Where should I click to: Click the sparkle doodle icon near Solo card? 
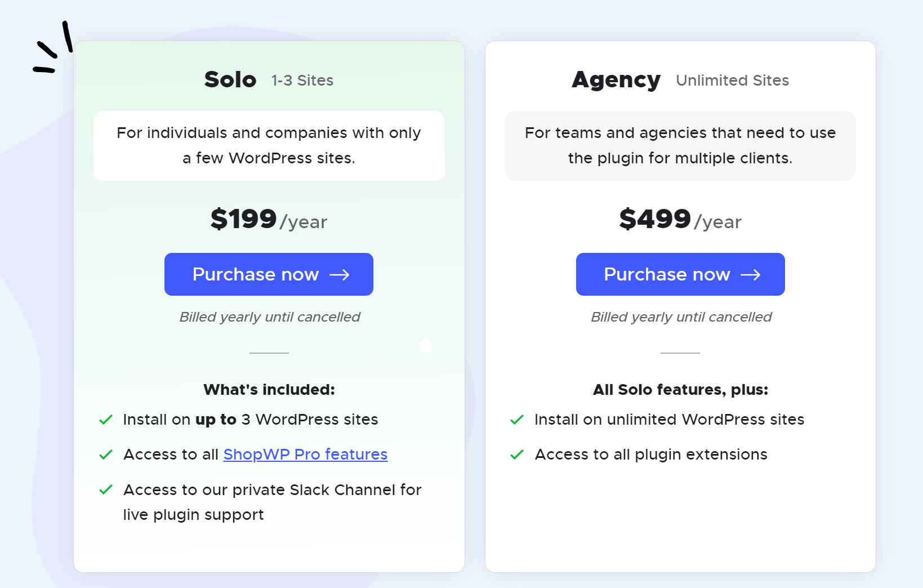click(53, 48)
